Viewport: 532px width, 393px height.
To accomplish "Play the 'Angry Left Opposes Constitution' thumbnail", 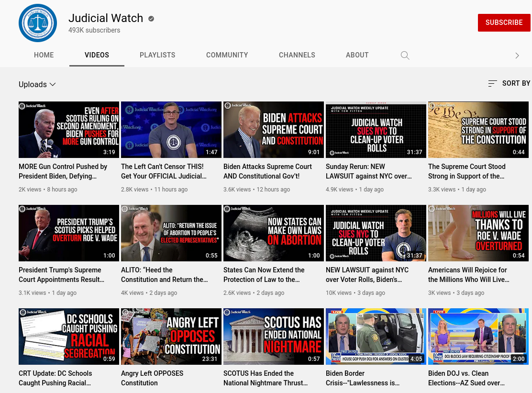I will (171, 337).
